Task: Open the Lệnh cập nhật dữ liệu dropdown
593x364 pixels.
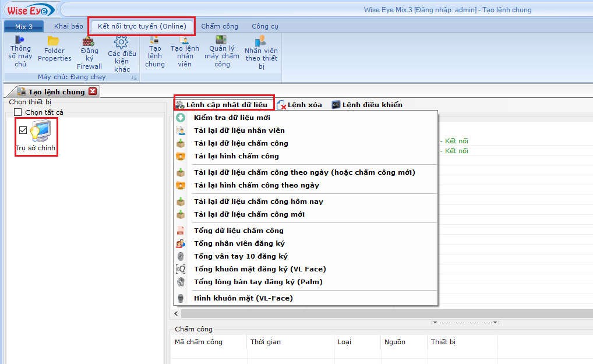Action: [222, 105]
